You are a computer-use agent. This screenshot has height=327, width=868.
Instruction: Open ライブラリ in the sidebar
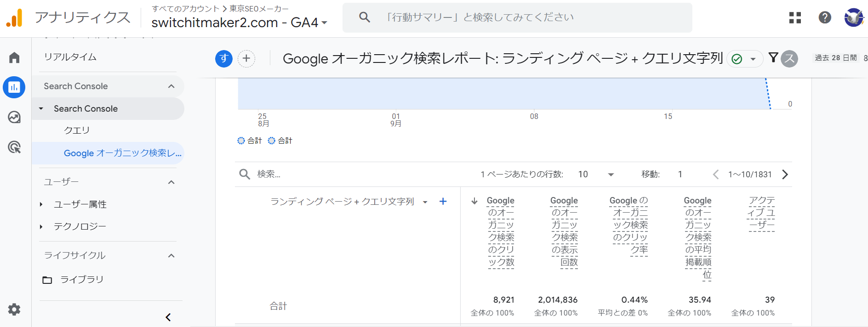pos(82,279)
